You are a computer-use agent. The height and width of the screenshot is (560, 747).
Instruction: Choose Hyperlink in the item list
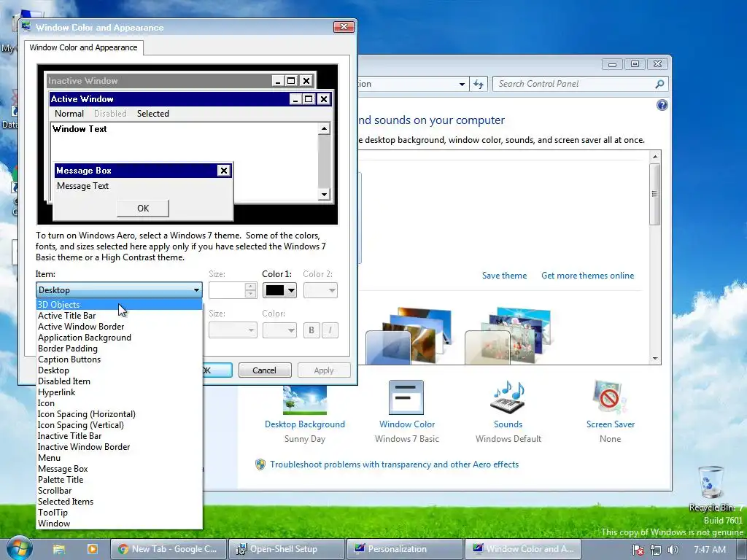[x=119, y=392]
